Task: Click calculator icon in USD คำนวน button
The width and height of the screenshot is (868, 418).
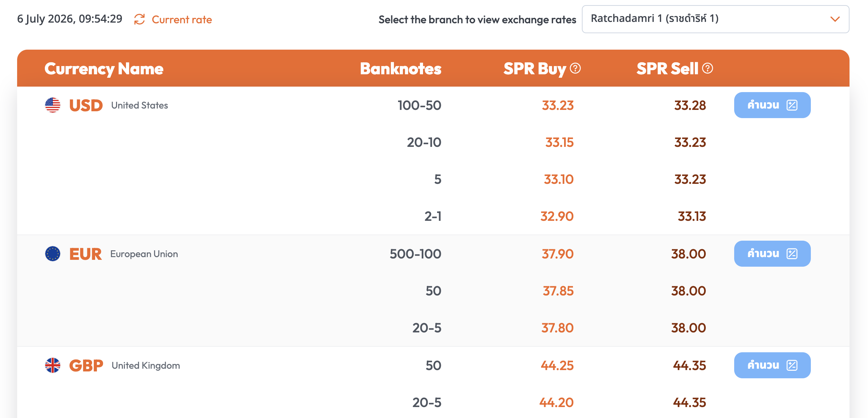Action: coord(792,105)
